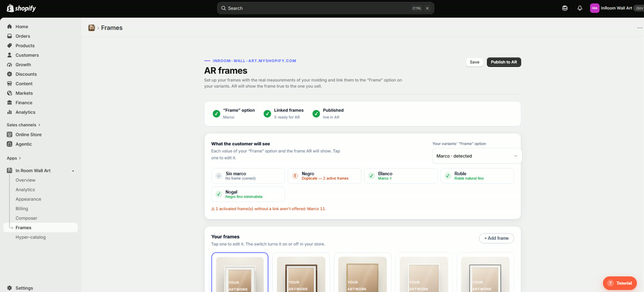The width and height of the screenshot is (644, 292).
Task: Open the Hyper-catalog page
Action: pos(31,237)
